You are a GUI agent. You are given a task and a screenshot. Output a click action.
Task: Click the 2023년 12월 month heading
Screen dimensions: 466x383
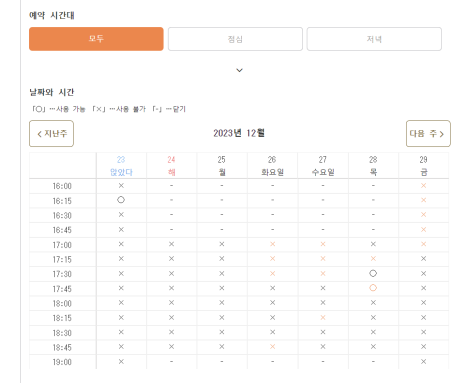pyautogui.click(x=239, y=133)
